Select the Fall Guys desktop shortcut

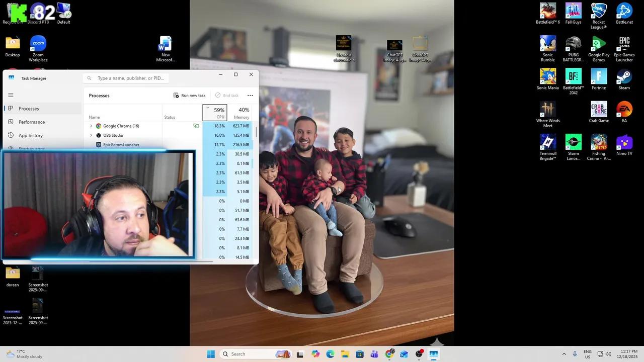pyautogui.click(x=573, y=13)
